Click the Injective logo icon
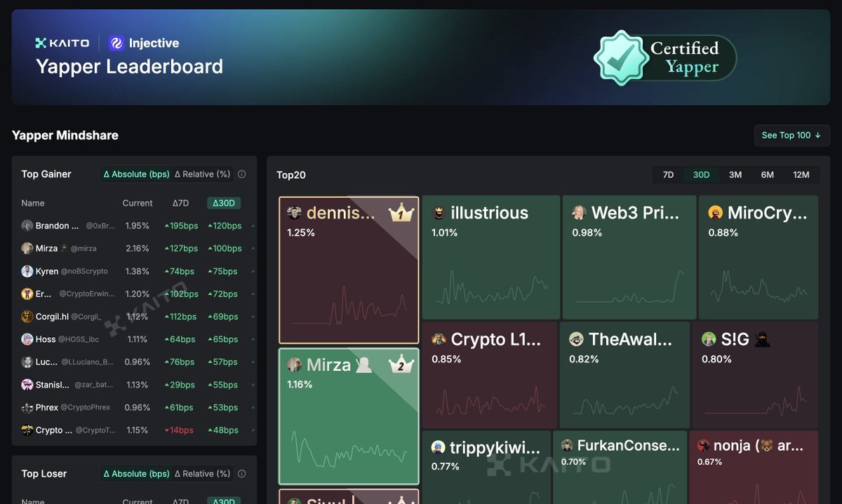 tap(116, 43)
